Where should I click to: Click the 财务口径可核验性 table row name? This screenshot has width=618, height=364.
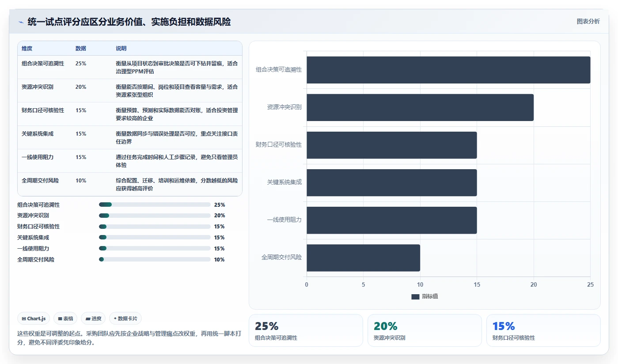pos(43,110)
